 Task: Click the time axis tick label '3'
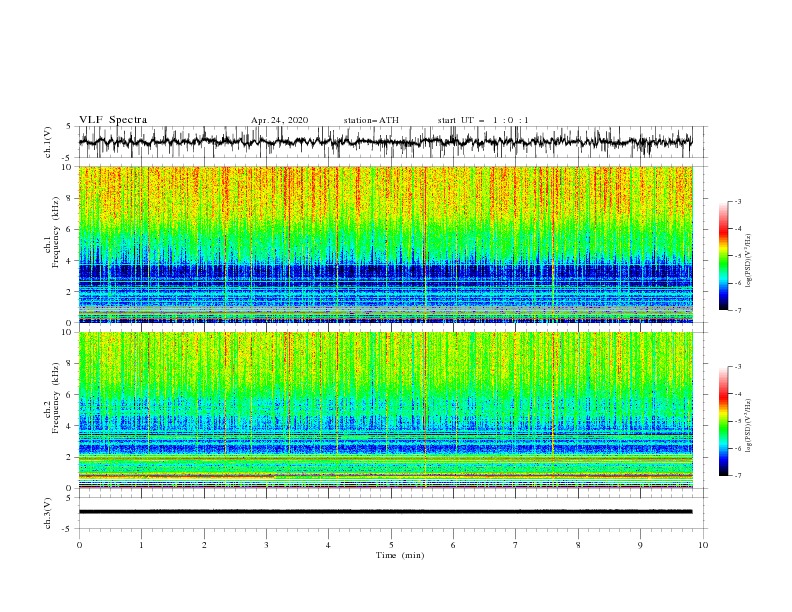click(266, 545)
